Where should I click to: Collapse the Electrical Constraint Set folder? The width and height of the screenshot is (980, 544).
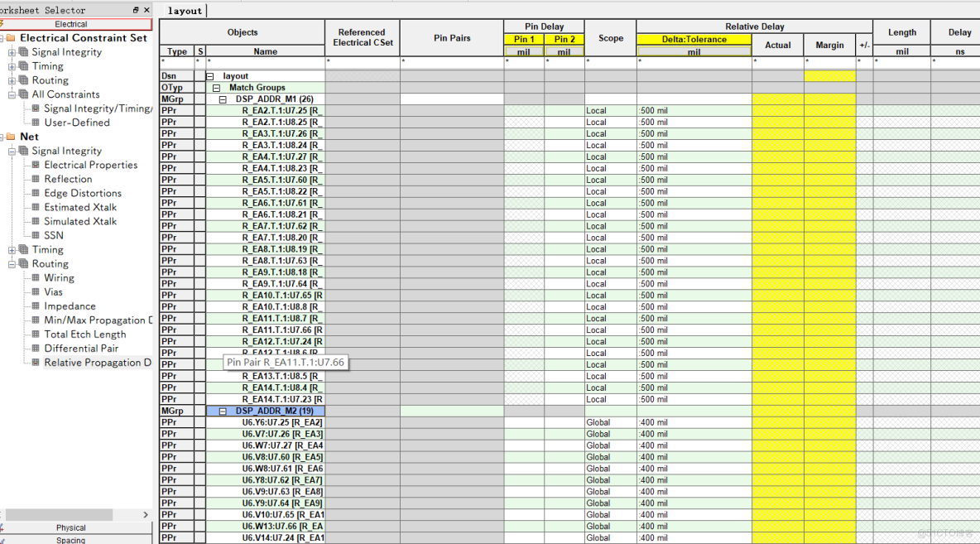(2, 38)
